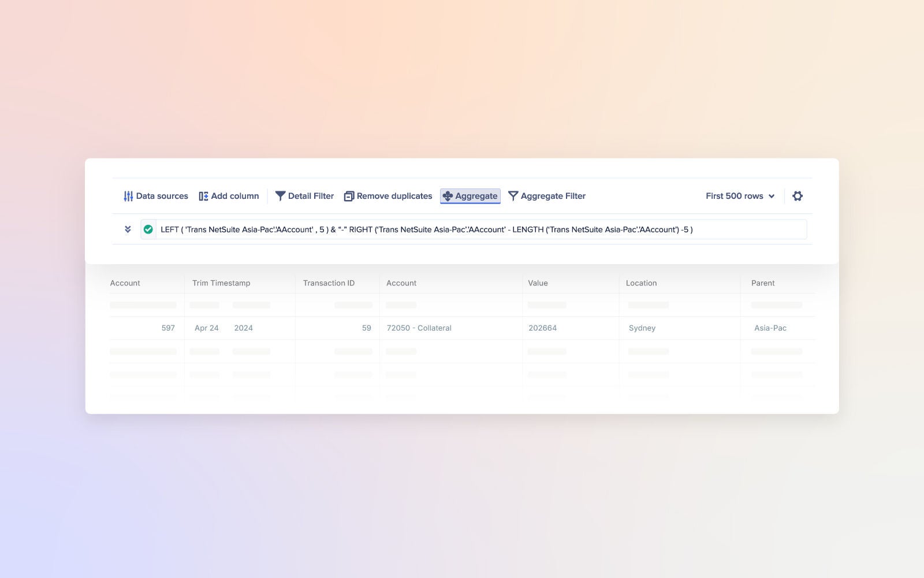Image resolution: width=924 pixels, height=578 pixels.
Task: Expand the formula bar with double chevron
Action: point(128,229)
